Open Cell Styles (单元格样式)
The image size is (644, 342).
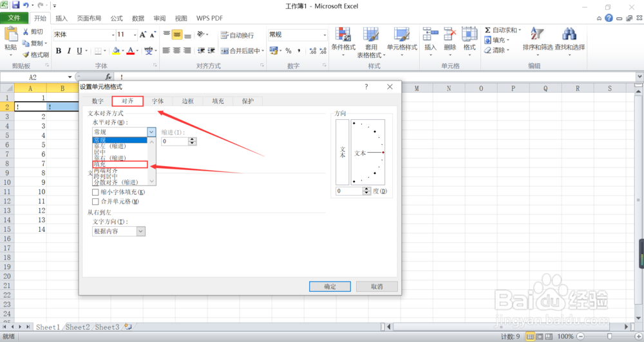(x=402, y=42)
